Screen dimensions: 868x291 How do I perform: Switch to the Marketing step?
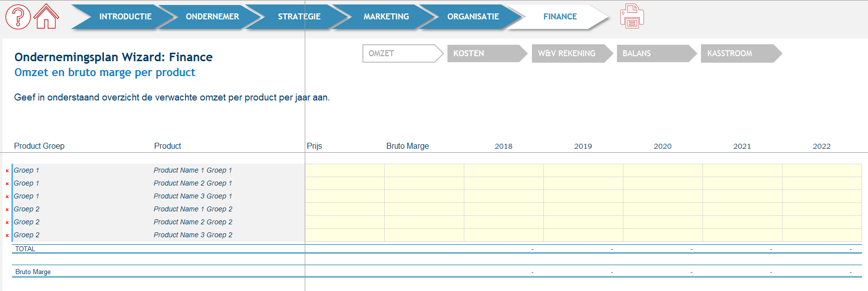tap(386, 16)
